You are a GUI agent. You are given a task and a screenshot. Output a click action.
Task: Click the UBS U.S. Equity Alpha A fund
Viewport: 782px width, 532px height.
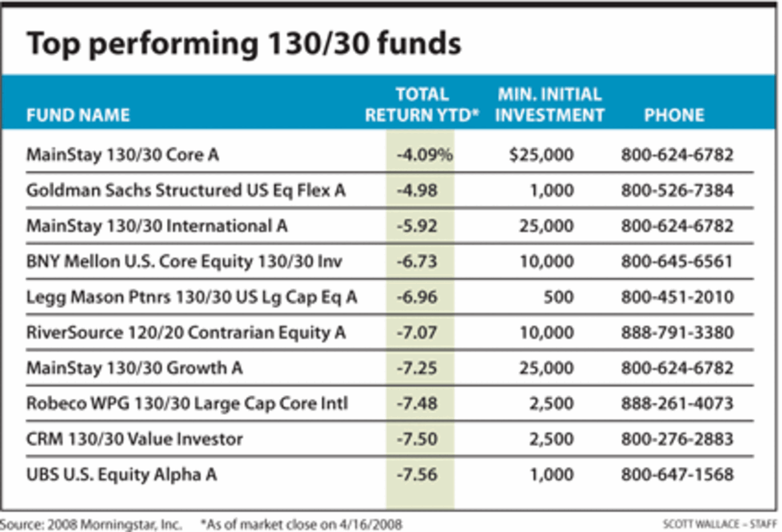click(122, 474)
